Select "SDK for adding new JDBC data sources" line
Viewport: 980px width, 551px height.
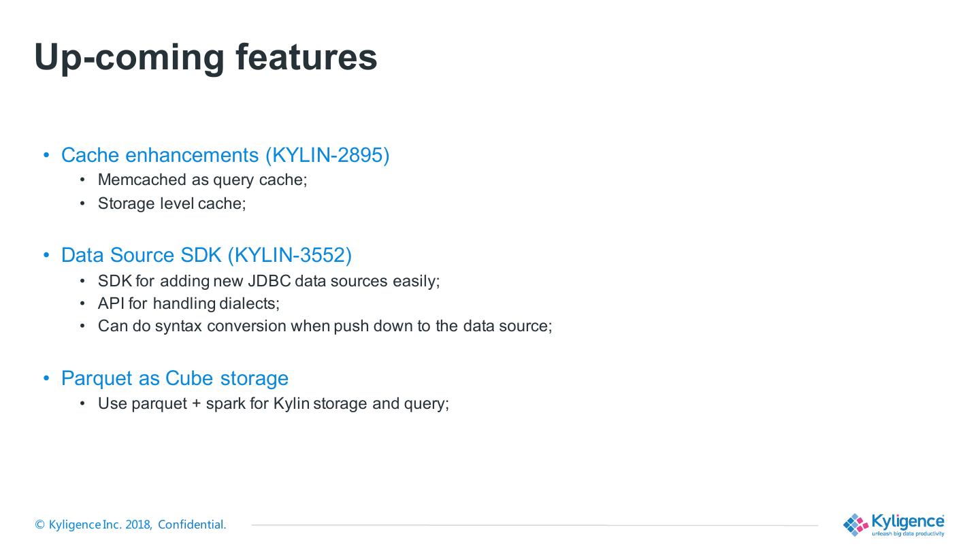pos(269,281)
